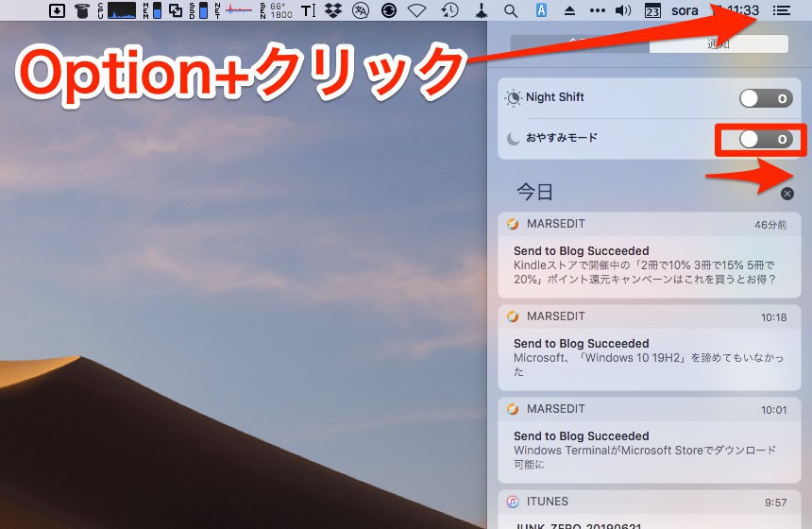Click the Night Shift sun icon
Viewport: 812px width, 529px height.
click(513, 97)
